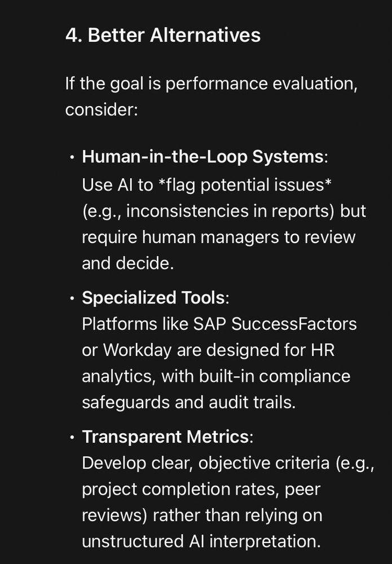Click the phrase "audit trails"

click(x=252, y=402)
